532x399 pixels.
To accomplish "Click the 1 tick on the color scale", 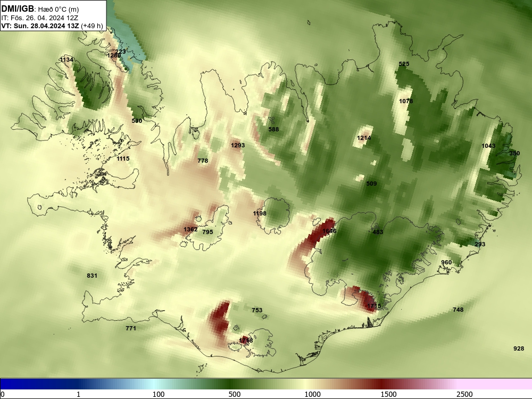I will click(x=78, y=394).
